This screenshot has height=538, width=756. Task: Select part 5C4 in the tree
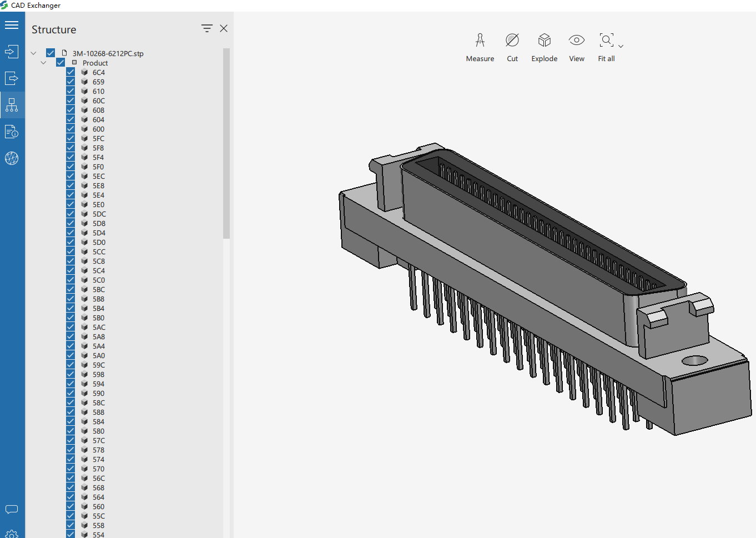click(99, 270)
